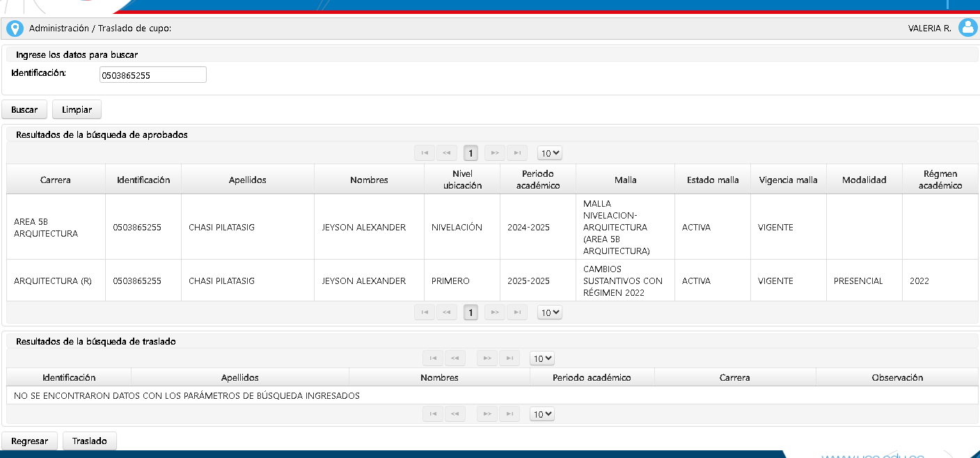Open rows-per-page dropdown above traslado table
This screenshot has height=458, width=980.
pyautogui.click(x=542, y=358)
